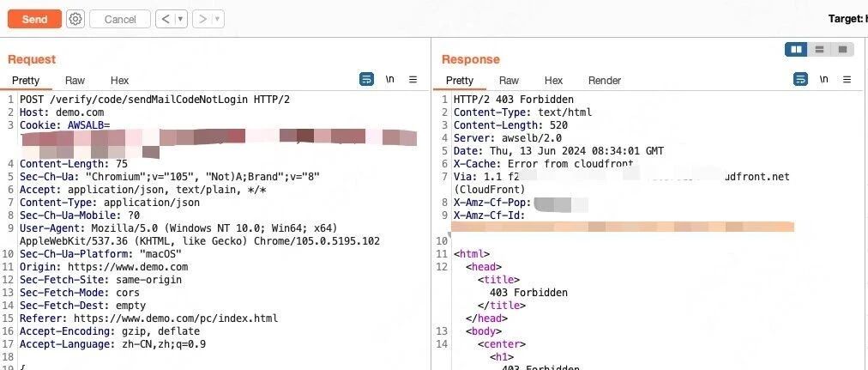This screenshot has width=868, height=370.
Task: Open Response panel hamburger menu
Action: pyautogui.click(x=847, y=80)
